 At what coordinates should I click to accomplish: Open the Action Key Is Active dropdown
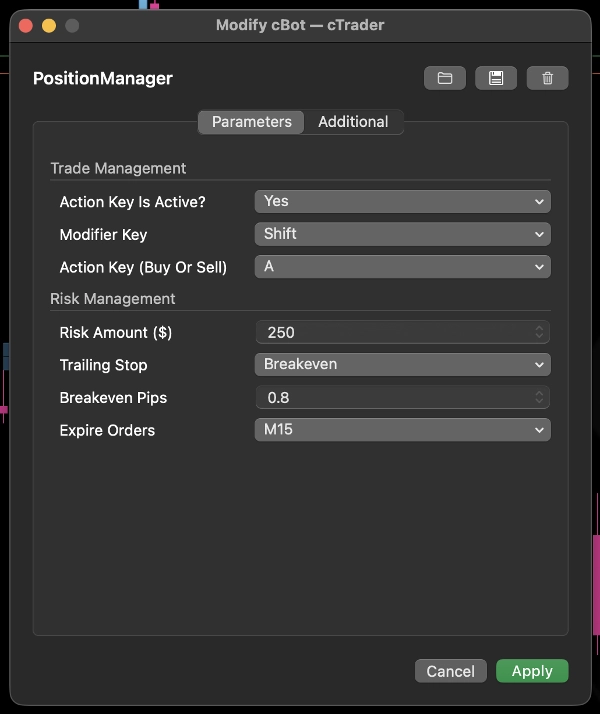click(402, 201)
